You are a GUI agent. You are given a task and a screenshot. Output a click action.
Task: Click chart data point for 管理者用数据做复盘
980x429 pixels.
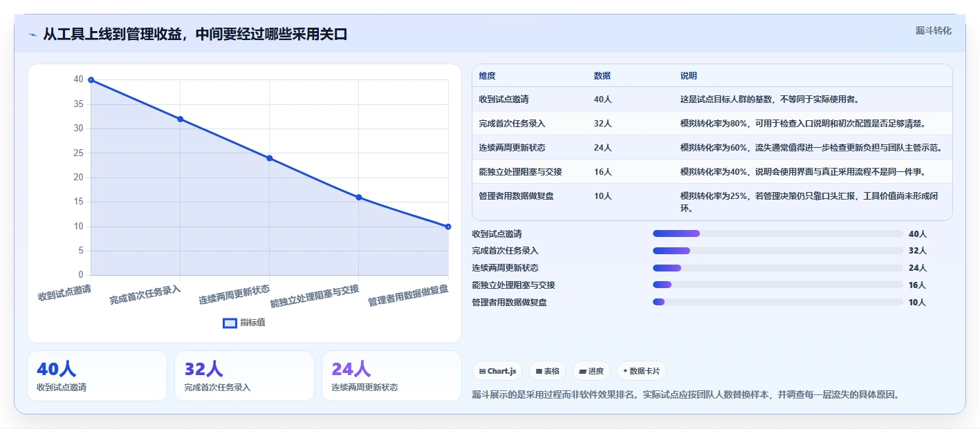click(x=448, y=227)
